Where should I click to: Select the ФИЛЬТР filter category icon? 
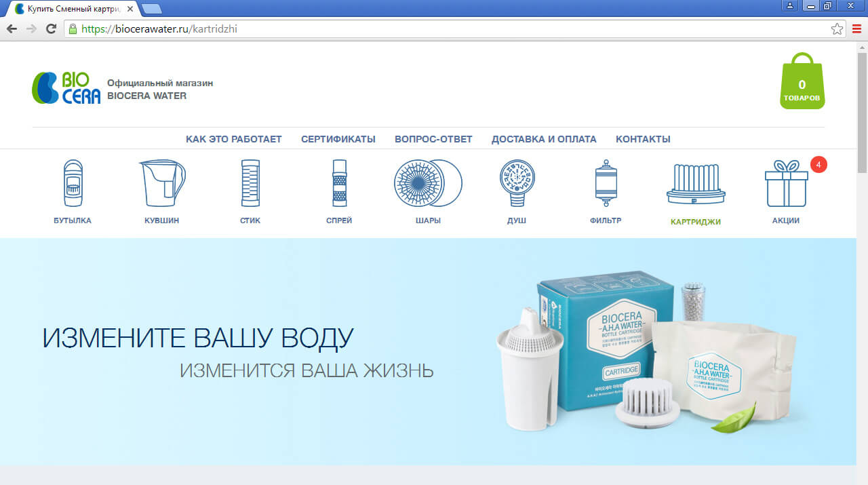606,183
